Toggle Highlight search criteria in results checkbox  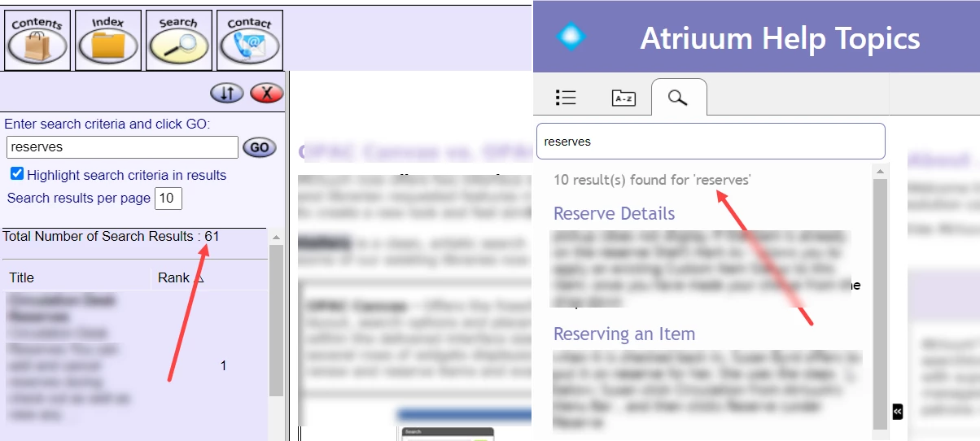17,174
